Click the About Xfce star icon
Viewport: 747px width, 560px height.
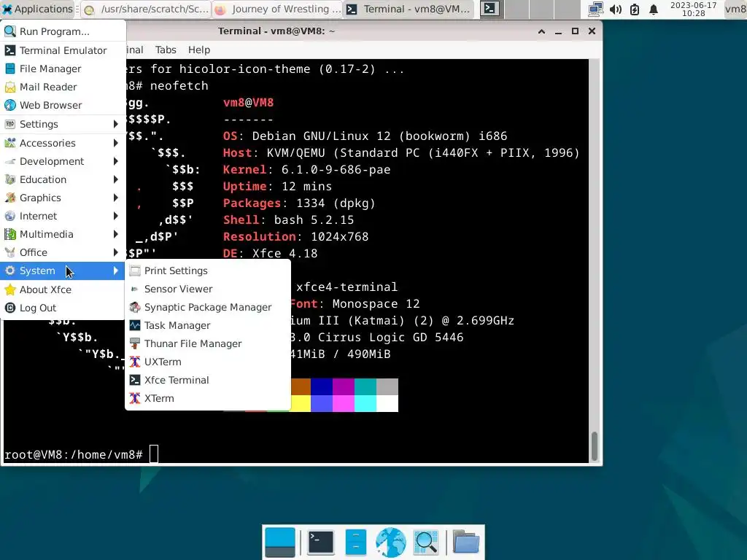[10, 289]
